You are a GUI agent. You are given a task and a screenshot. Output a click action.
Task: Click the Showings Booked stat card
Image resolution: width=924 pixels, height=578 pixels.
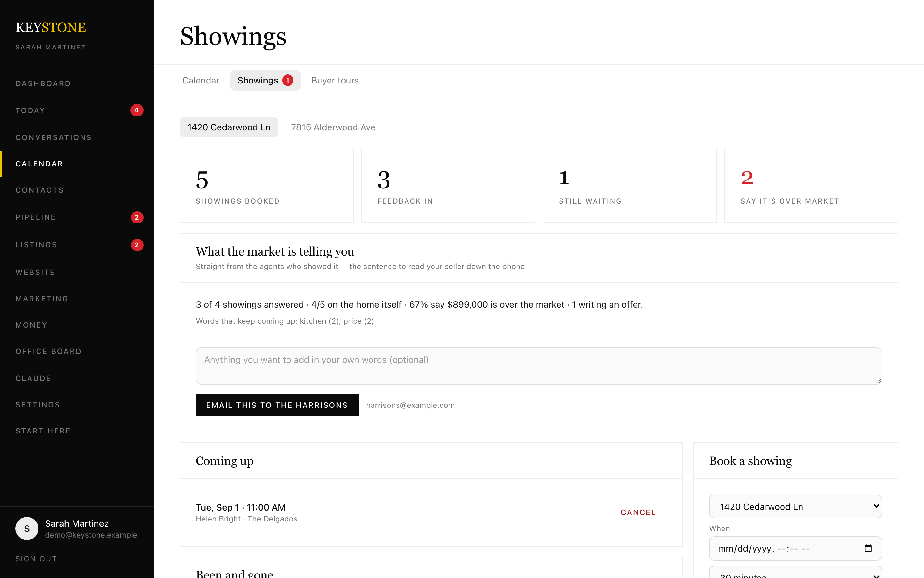coord(267,185)
